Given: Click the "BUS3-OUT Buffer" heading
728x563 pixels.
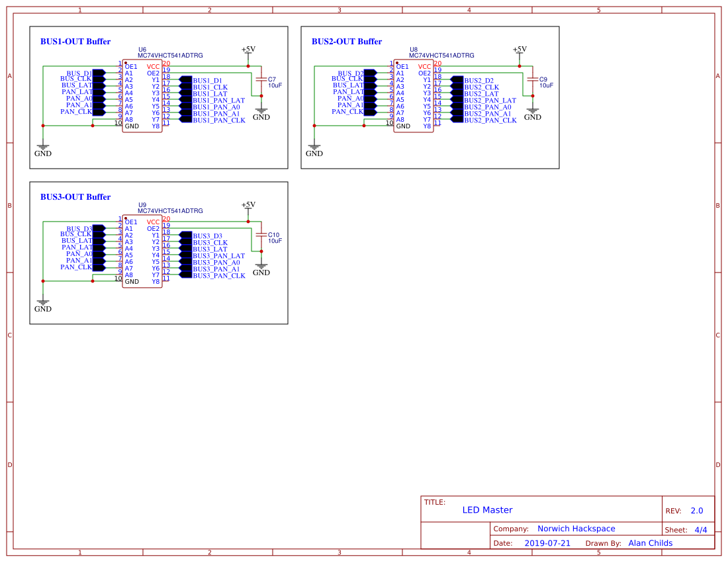Looking at the screenshot, I should point(75,196).
